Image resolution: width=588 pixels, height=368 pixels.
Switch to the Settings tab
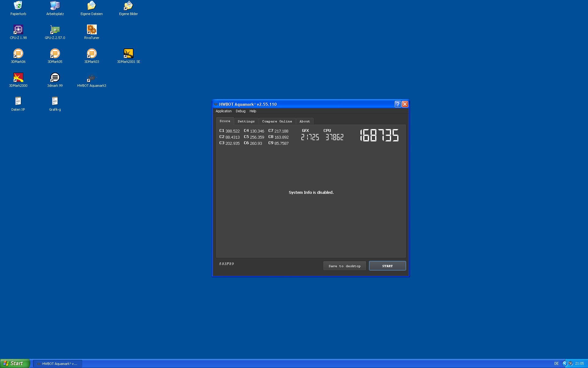tap(246, 121)
